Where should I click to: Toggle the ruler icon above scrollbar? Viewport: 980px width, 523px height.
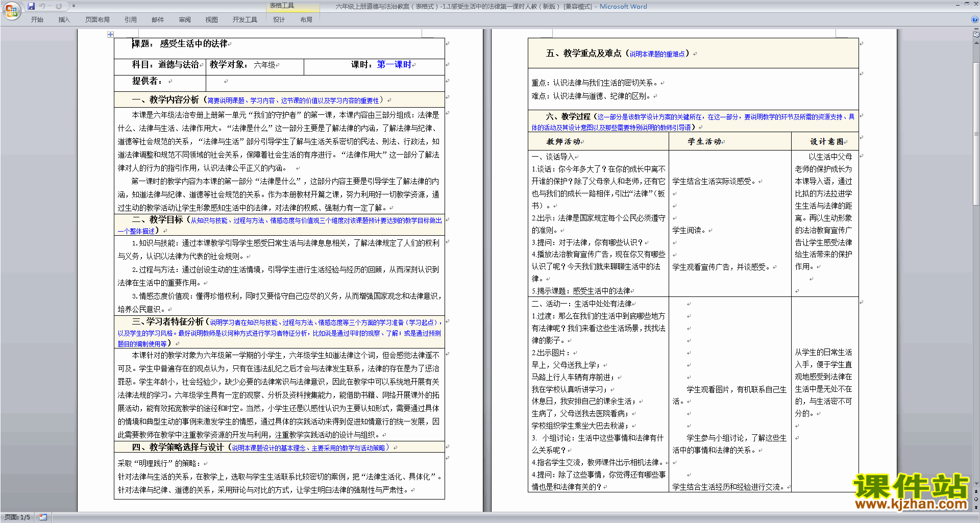(x=976, y=35)
